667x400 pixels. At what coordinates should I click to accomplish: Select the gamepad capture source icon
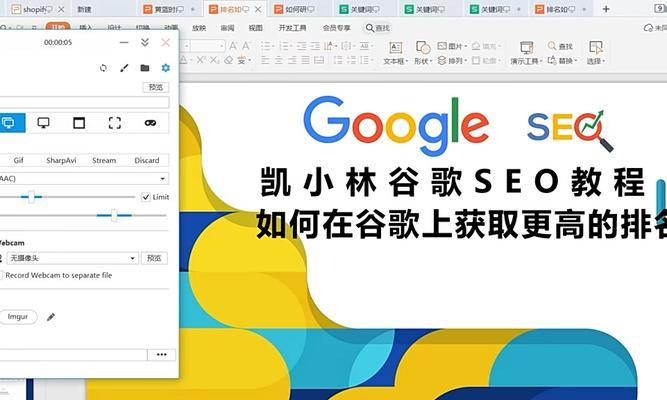tap(150, 123)
